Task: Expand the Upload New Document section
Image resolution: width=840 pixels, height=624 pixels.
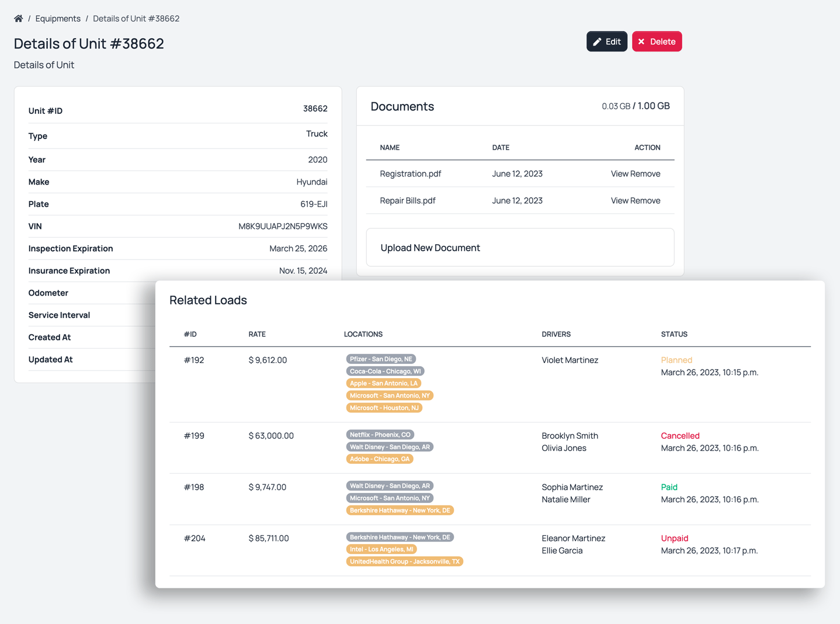Action: pyautogui.click(x=430, y=248)
